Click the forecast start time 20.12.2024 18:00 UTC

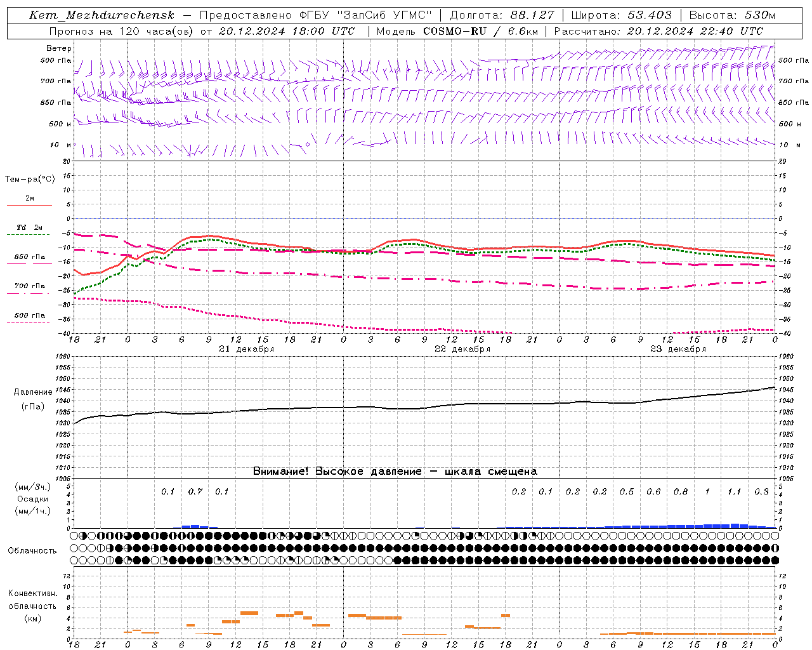[x=286, y=30]
